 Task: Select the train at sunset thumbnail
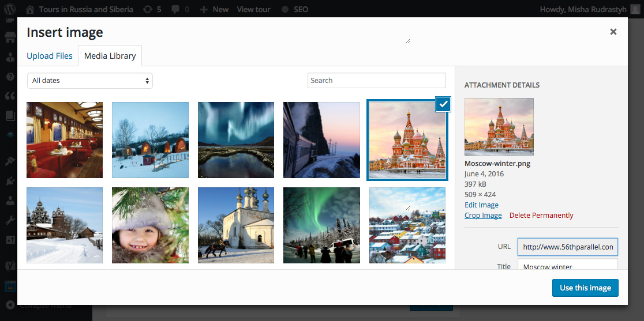321,140
